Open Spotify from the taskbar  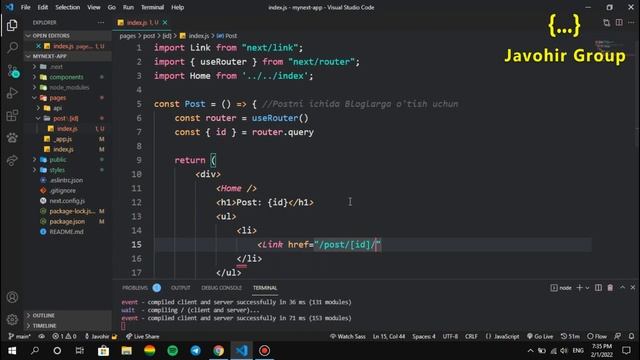click(173, 351)
